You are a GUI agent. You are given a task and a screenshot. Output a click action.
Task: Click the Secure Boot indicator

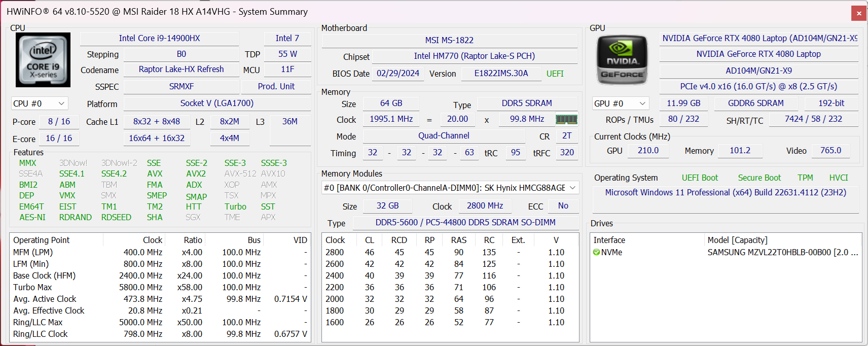click(x=759, y=178)
